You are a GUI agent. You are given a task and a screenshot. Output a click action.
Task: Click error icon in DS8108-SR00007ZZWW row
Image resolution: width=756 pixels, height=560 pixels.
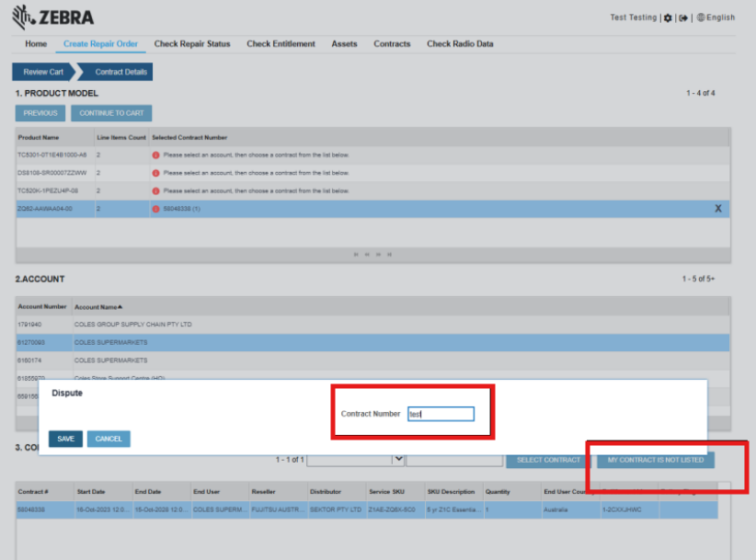coord(155,173)
